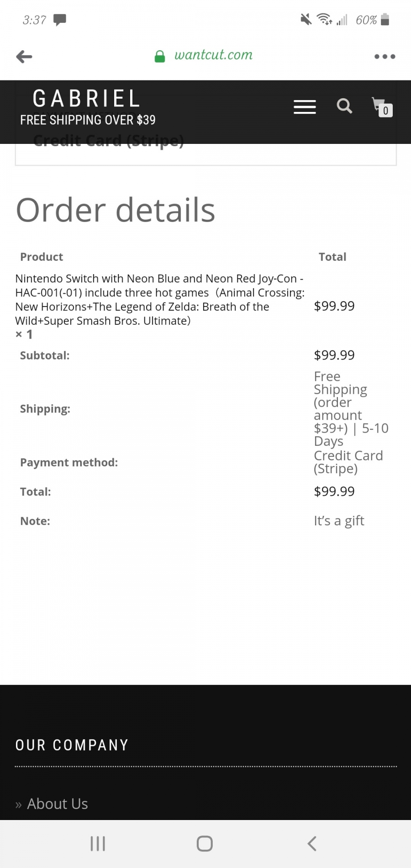
Task: Open the About Us footer link
Action: tap(58, 804)
